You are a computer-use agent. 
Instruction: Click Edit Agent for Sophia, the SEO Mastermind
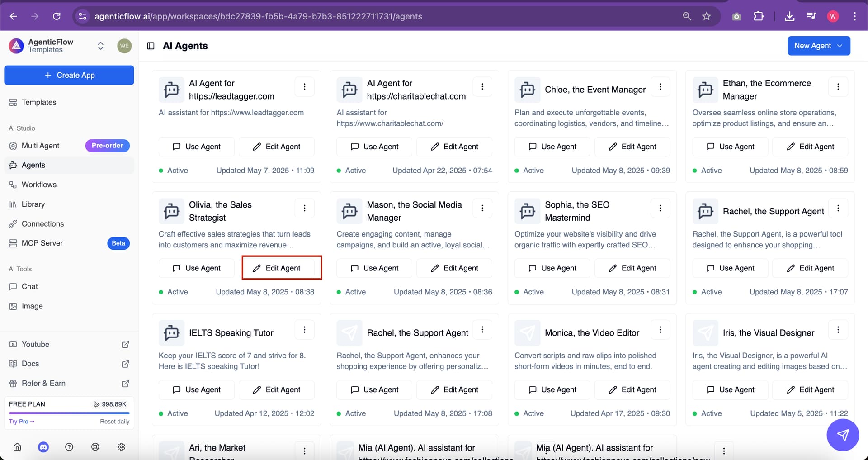click(x=632, y=268)
